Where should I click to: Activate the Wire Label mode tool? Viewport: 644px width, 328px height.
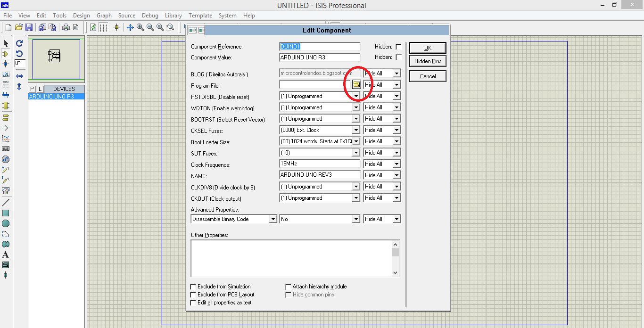(x=6, y=74)
